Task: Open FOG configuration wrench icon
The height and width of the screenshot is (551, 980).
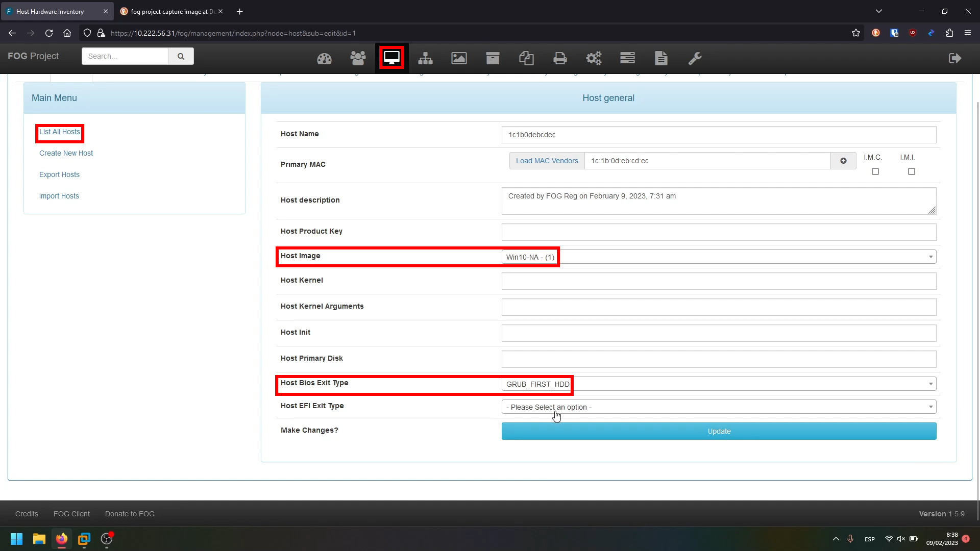Action: pyautogui.click(x=695, y=59)
